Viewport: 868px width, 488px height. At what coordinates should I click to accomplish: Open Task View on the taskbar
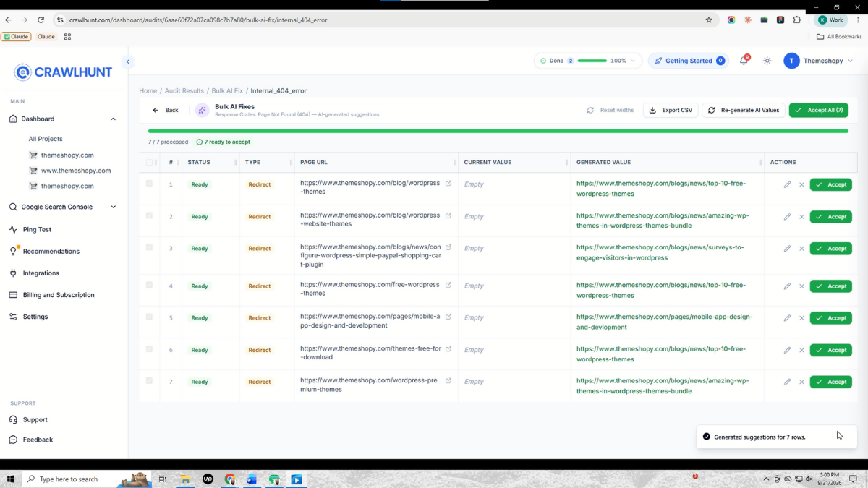point(163,479)
